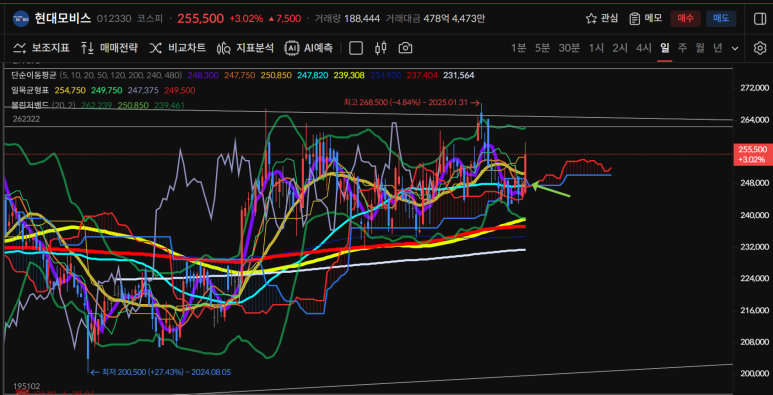Click the 코스피 market label

point(150,19)
